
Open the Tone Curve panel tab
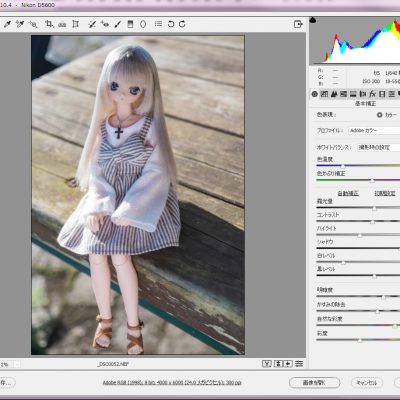click(x=324, y=94)
